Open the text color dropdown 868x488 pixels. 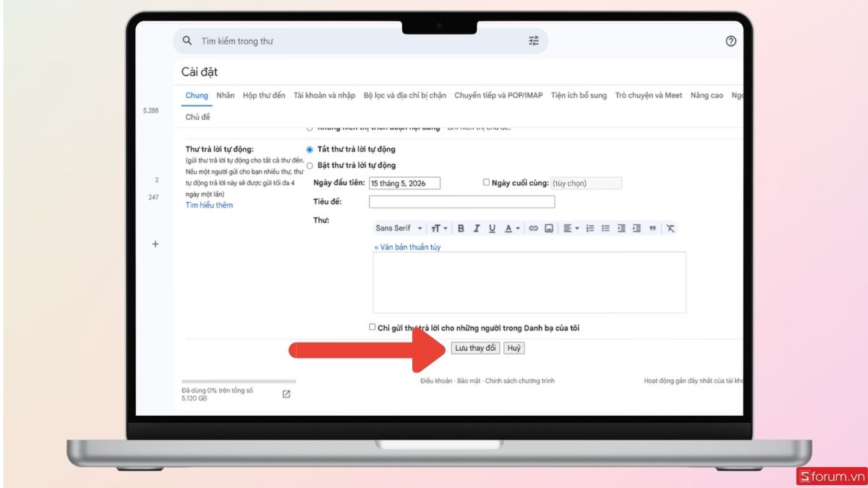512,228
